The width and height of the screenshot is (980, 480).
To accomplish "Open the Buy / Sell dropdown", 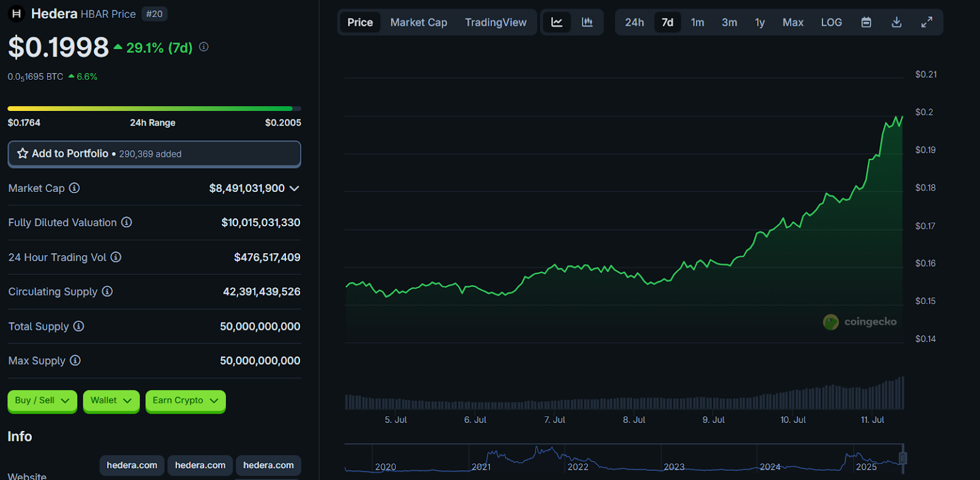I will point(42,401).
